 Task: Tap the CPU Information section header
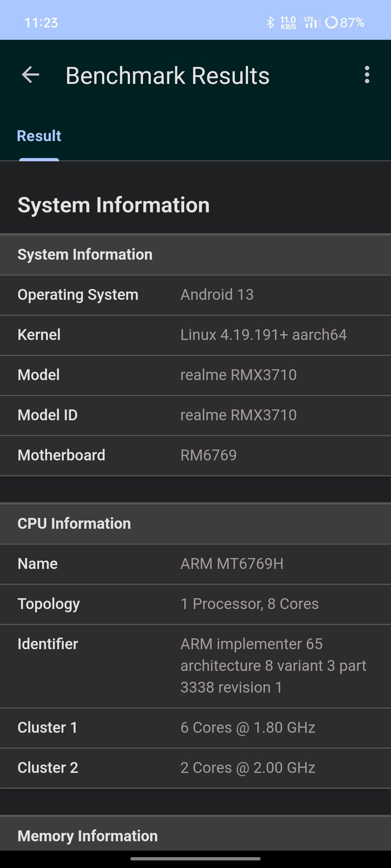tap(195, 524)
